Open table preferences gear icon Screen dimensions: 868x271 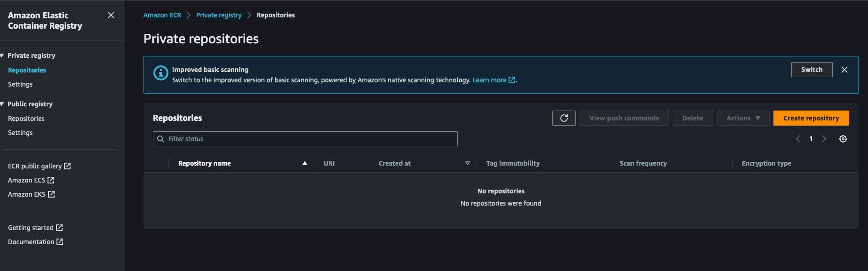tap(843, 139)
